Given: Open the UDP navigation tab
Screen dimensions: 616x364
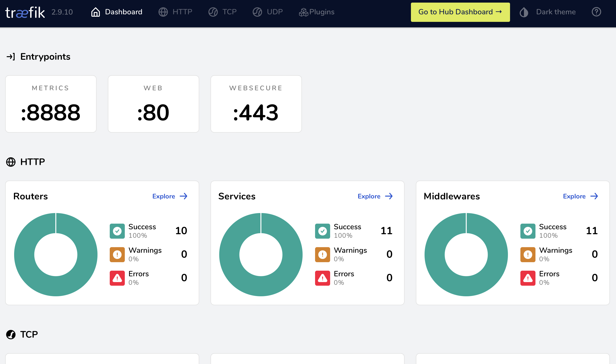Looking at the screenshot, I should (268, 12).
